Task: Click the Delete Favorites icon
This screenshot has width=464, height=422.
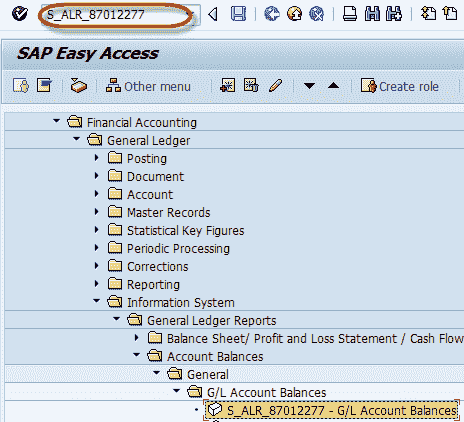Action: click(x=251, y=86)
